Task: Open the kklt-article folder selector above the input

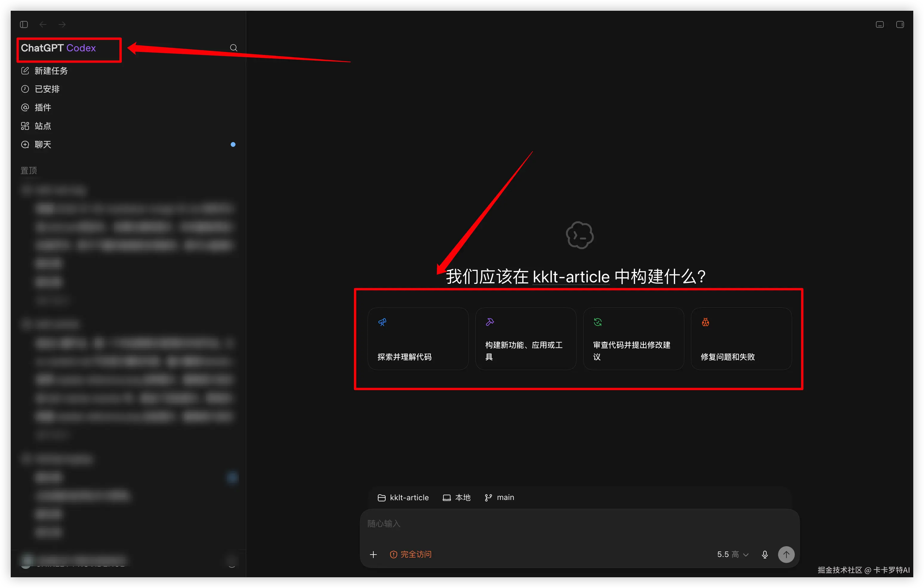Action: (403, 498)
